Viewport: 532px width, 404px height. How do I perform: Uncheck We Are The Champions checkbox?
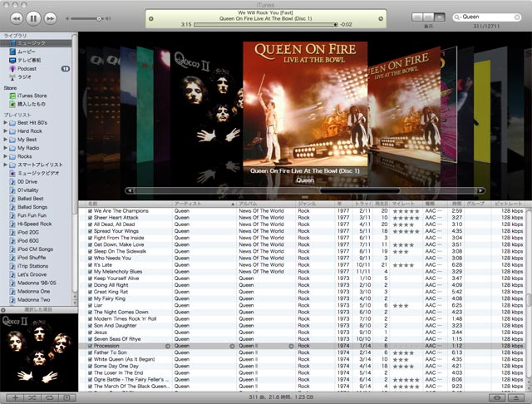(x=91, y=211)
